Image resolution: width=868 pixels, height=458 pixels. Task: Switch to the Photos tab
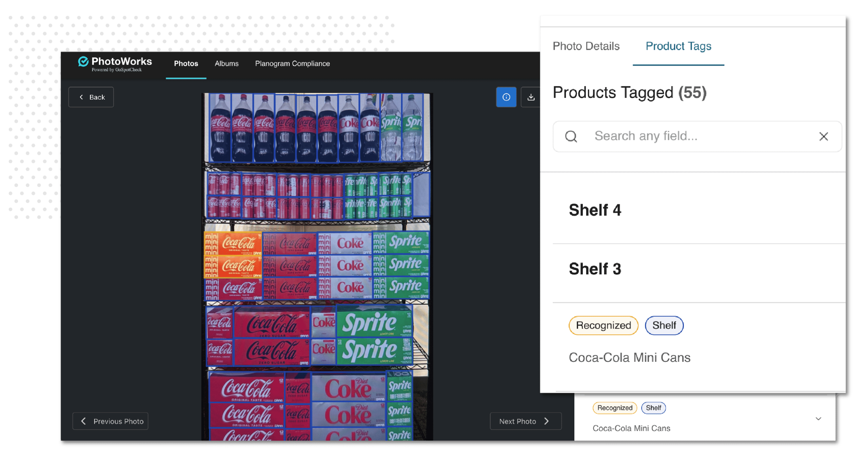(x=186, y=64)
